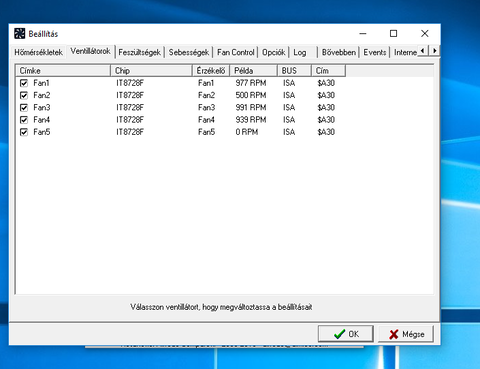Open the Feszültségek tab
The width and height of the screenshot is (480, 369).
click(x=139, y=52)
